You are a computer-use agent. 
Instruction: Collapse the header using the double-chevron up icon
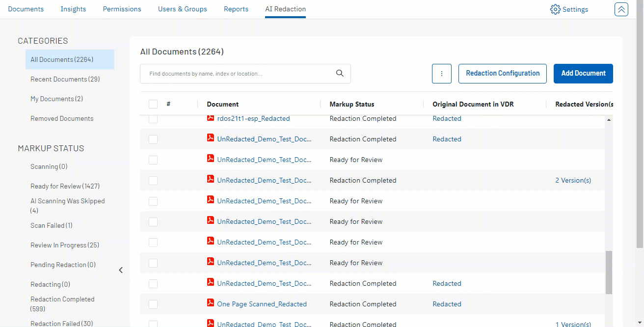pos(621,9)
